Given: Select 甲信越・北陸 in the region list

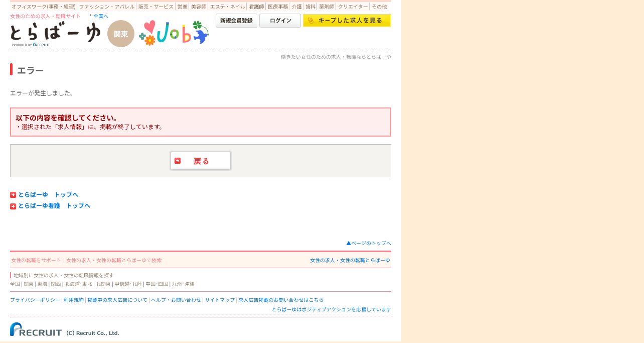Looking at the screenshot, I should pyautogui.click(x=128, y=284).
